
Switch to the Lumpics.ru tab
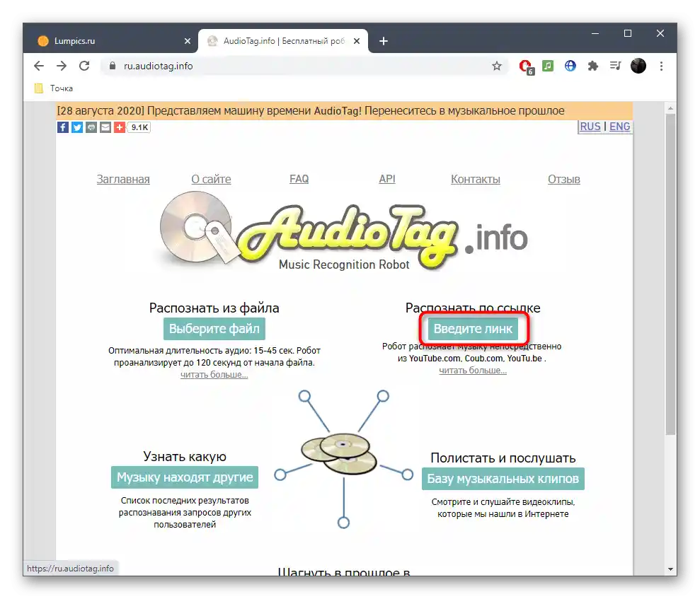click(x=110, y=41)
